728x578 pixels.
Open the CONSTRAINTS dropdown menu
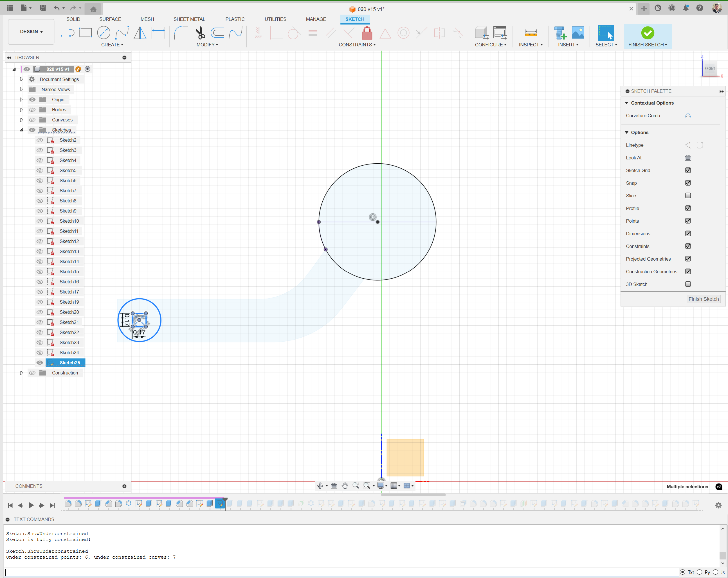pyautogui.click(x=357, y=44)
